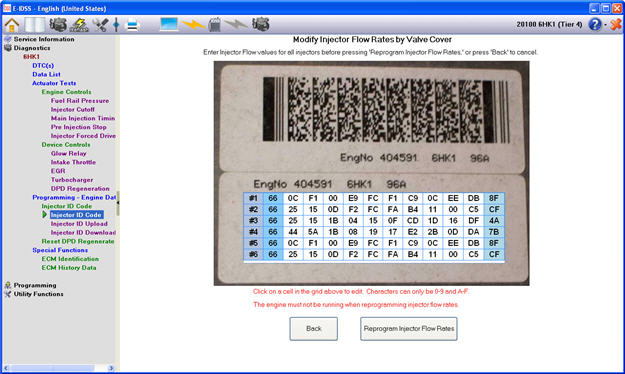
Task: Click the Utility Functions section icon
Action: tap(8, 294)
